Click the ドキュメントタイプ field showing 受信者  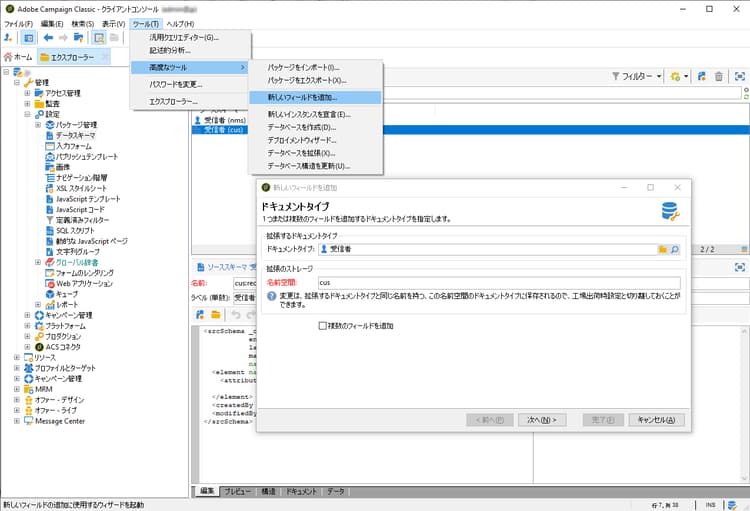(488, 249)
